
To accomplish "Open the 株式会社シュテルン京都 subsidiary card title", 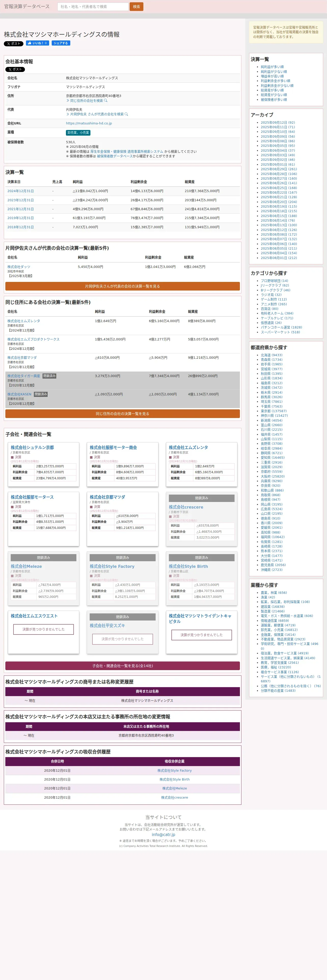I will pyautogui.click(x=32, y=448).
